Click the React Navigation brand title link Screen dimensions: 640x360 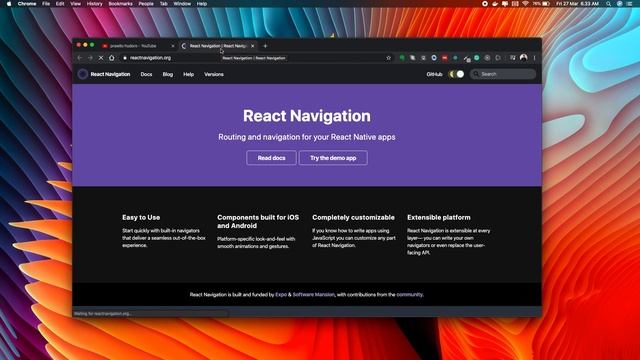click(x=110, y=74)
